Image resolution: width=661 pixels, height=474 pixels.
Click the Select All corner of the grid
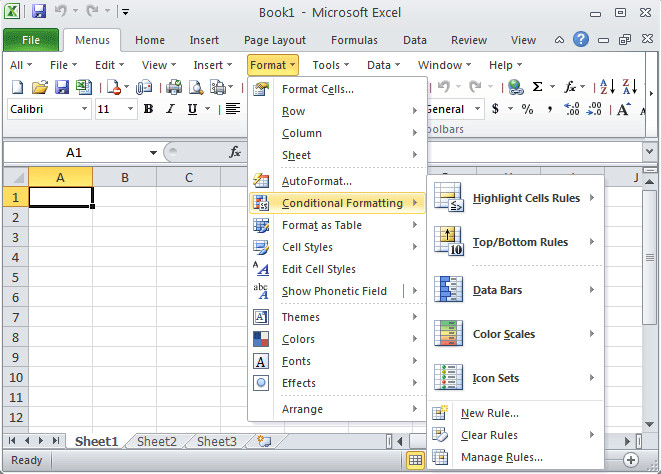click(x=16, y=177)
